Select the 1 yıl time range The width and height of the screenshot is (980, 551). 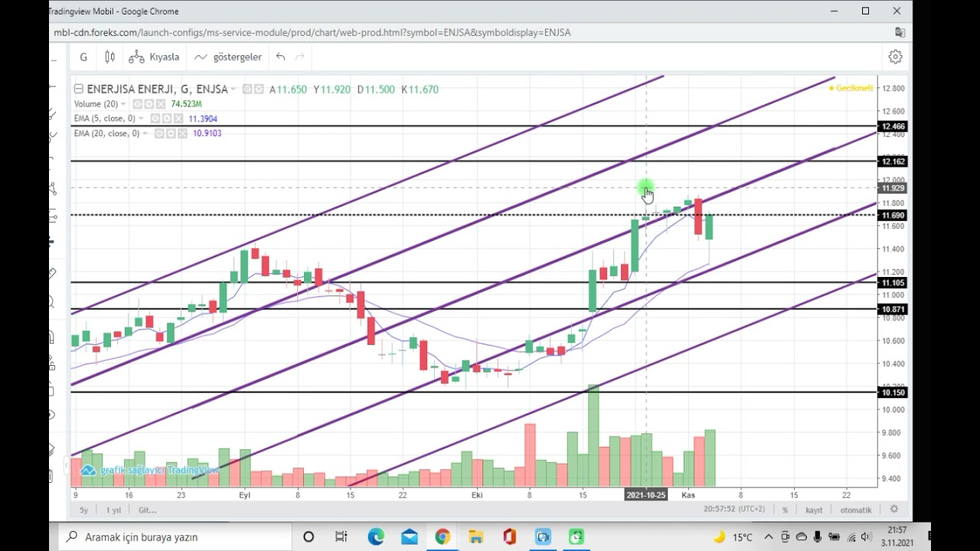click(x=113, y=510)
